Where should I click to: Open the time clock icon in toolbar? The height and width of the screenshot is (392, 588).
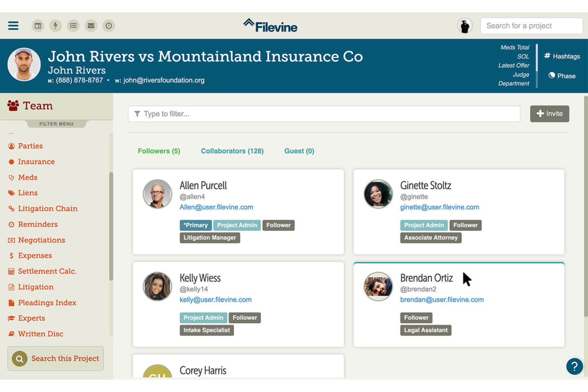[108, 25]
